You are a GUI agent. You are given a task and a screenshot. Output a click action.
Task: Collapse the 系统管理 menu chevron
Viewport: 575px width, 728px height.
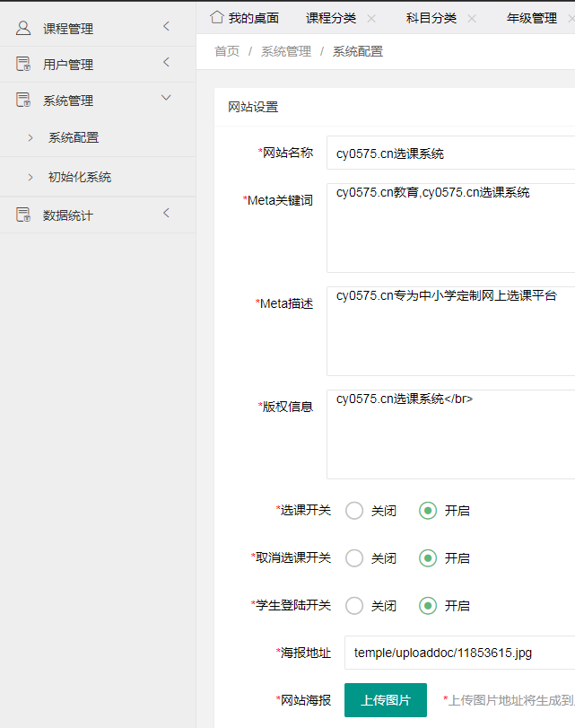click(x=166, y=98)
